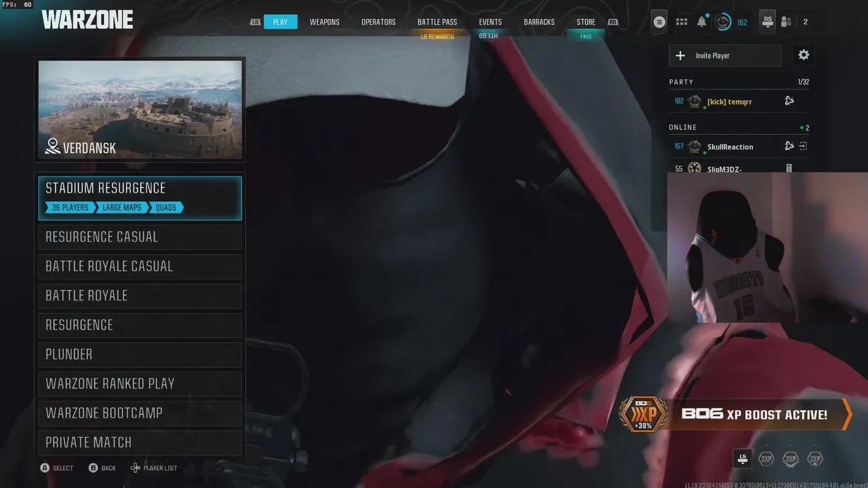
Task: Click the LB bumper icon left of Play
Action: coord(255,22)
